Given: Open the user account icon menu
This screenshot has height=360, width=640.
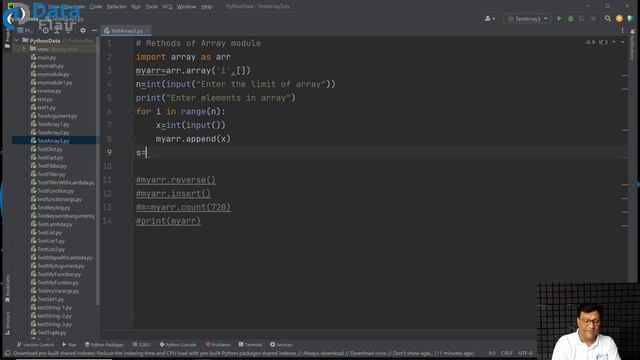Looking at the screenshot, I should pyautogui.click(x=489, y=19).
